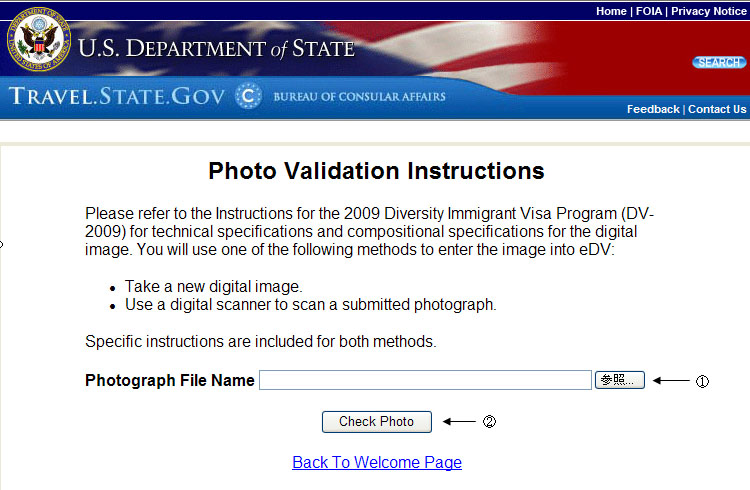This screenshot has height=490, width=750.
Task: Click the Department of State eagle seal
Action: click(39, 39)
